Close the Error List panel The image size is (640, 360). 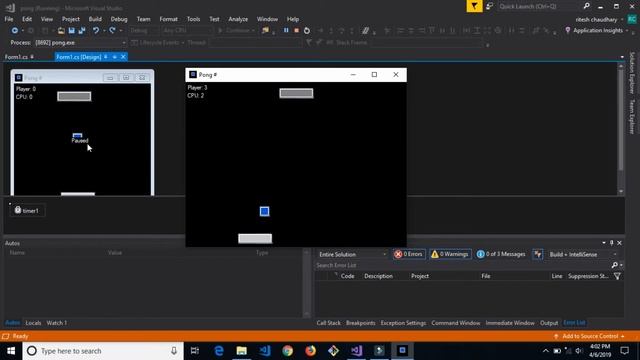tap(619, 243)
